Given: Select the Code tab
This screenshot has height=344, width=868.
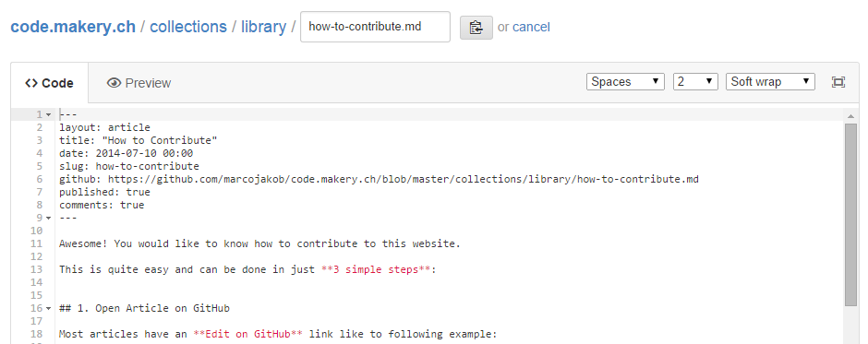Looking at the screenshot, I should tap(49, 83).
